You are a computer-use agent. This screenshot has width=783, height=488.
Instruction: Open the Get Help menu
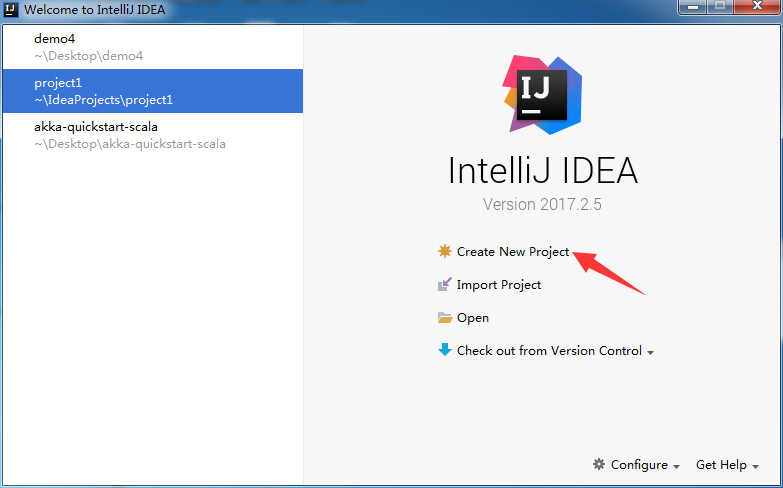coord(721,465)
